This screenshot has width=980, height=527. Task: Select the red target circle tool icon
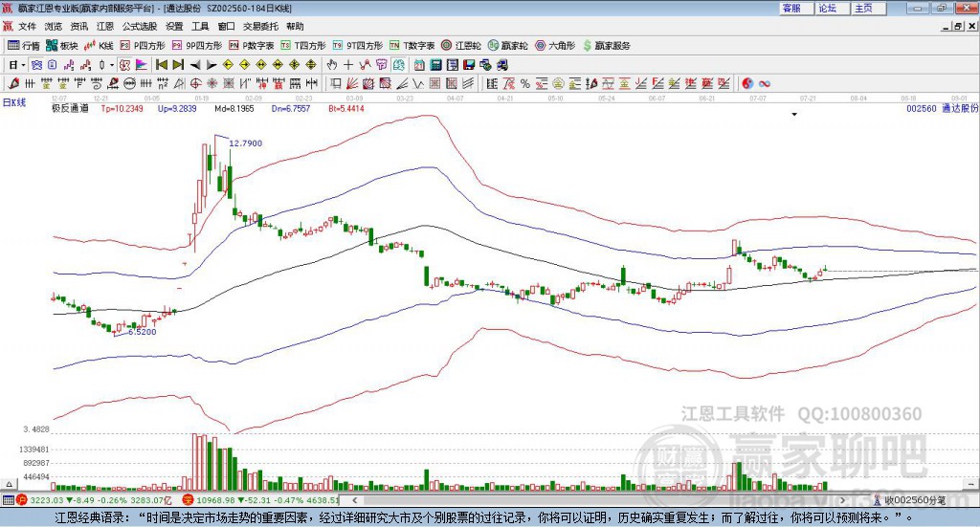point(195,83)
